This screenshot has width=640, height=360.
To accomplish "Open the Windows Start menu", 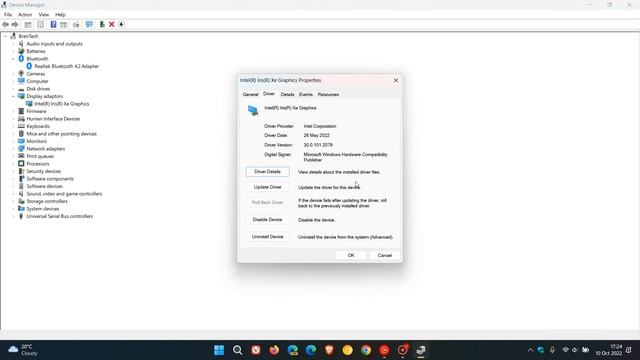I will click(x=219, y=350).
